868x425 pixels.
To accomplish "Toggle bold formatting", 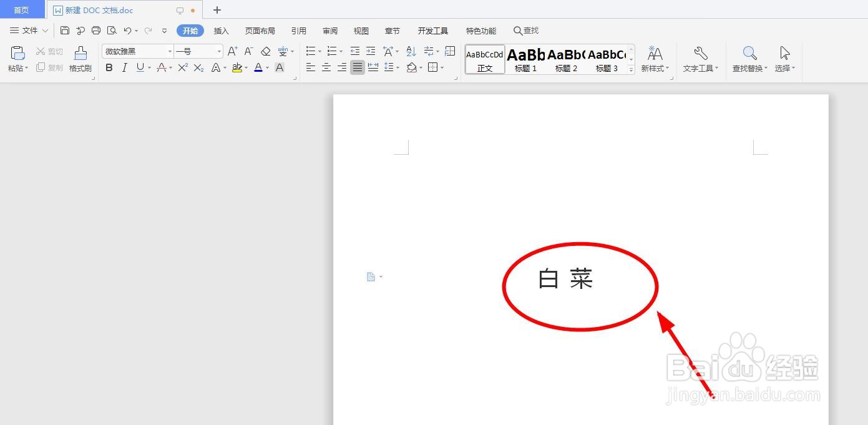I will click(109, 67).
